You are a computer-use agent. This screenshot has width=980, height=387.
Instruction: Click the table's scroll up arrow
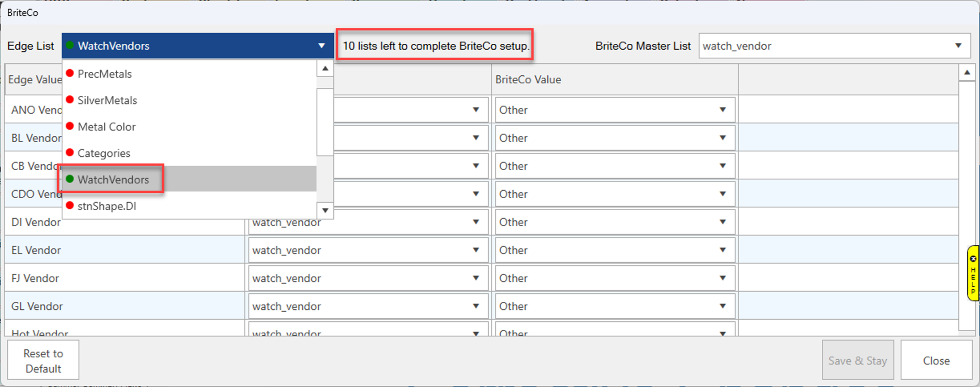tap(967, 73)
